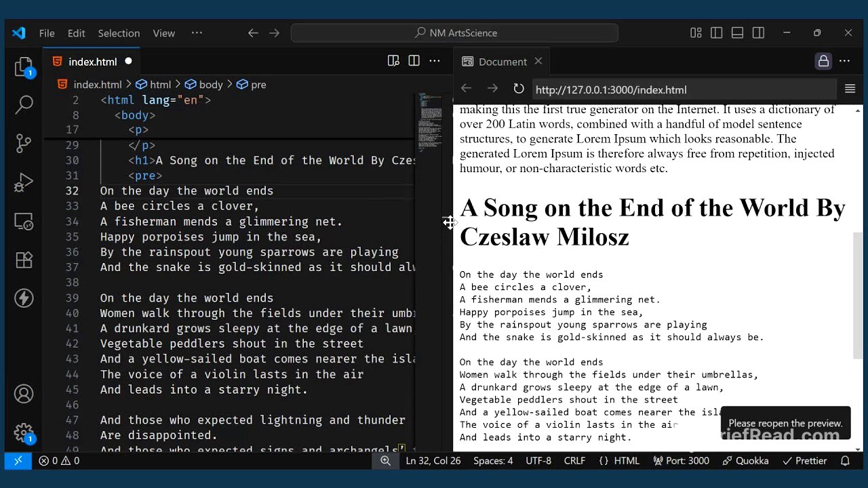Change CRLF end of line sequence
Image resolution: width=868 pixels, height=488 pixels.
(574, 461)
